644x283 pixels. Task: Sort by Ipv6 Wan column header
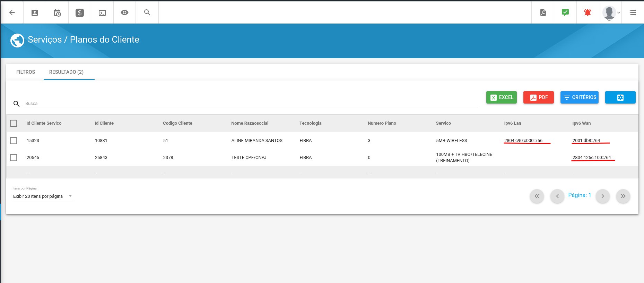click(581, 123)
